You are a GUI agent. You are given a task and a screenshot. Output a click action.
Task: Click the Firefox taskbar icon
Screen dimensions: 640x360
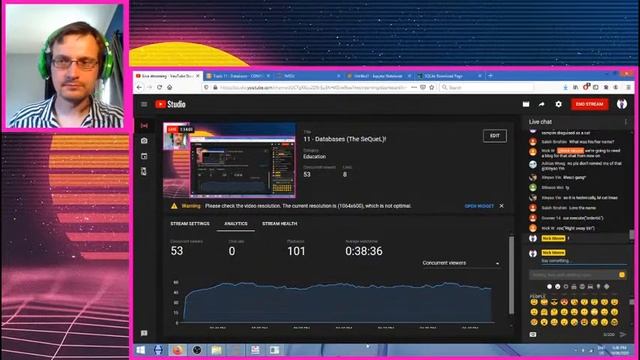point(177,350)
